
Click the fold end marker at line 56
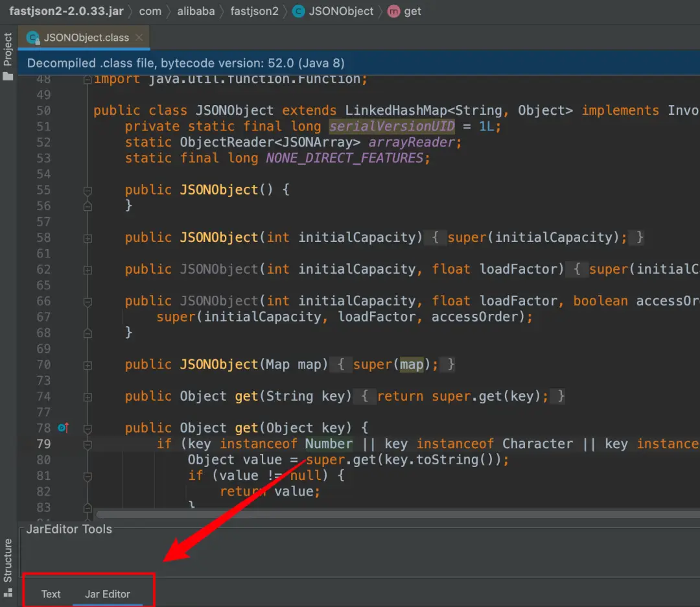tap(87, 206)
